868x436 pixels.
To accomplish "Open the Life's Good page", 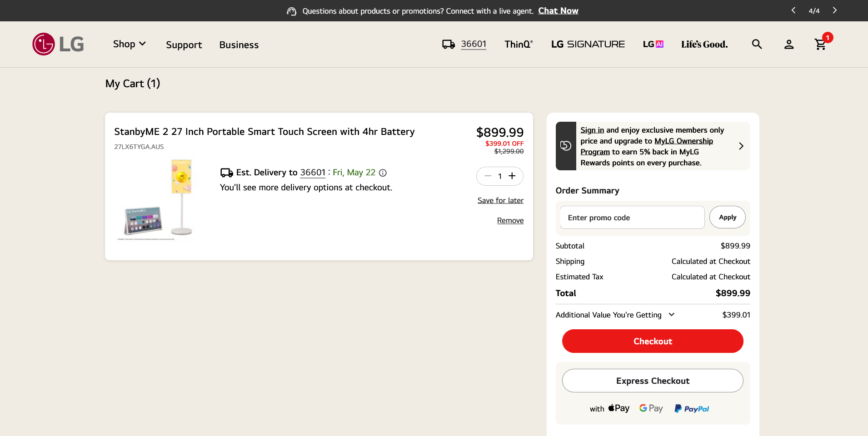I will pos(704,44).
